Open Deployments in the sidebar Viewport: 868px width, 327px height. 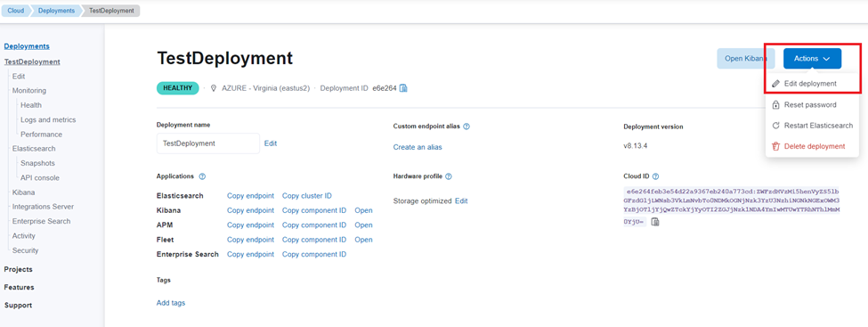pos(27,46)
